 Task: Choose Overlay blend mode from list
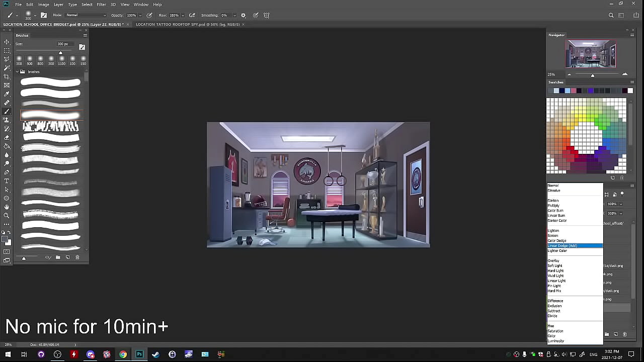(553, 260)
